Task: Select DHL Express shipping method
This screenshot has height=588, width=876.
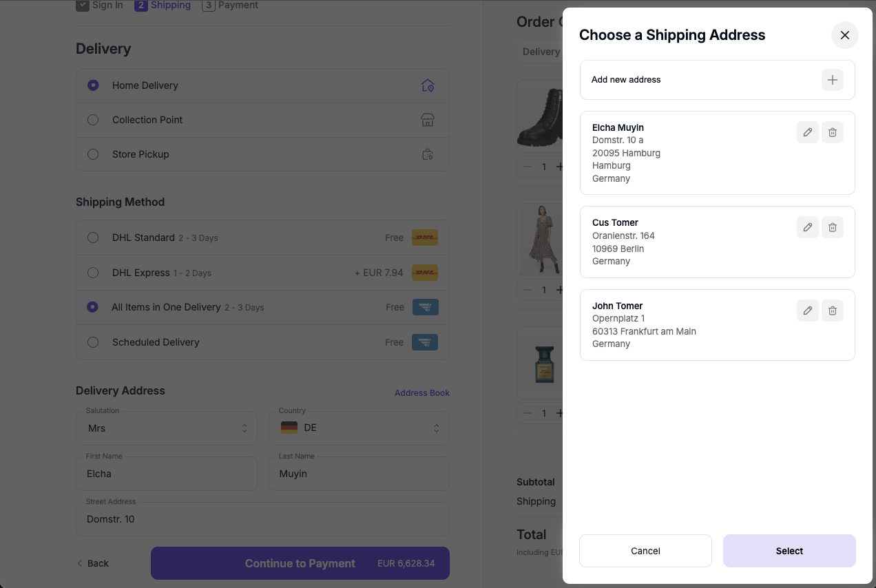Action: click(x=93, y=273)
